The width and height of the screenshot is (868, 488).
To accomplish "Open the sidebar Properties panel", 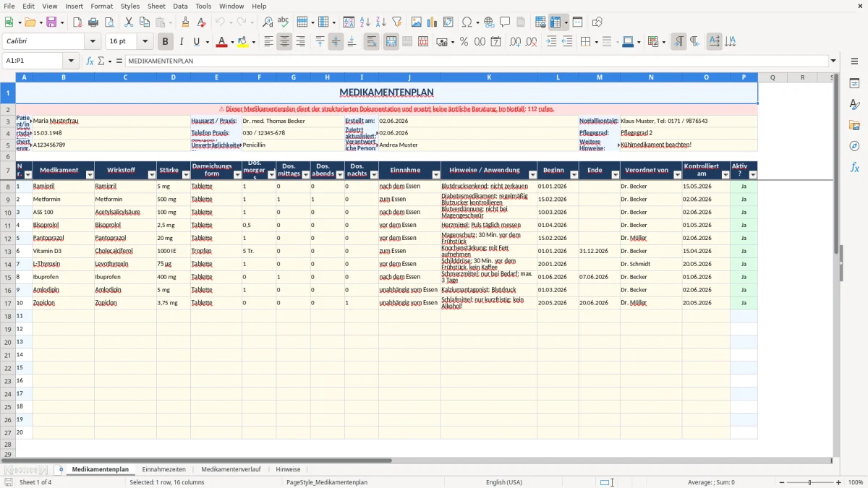I will coord(854,84).
